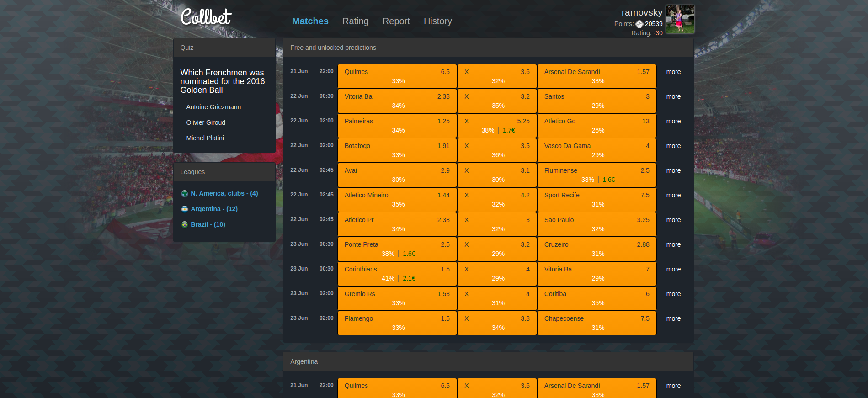Viewport: 868px width, 398px height.
Task: Show more for Botafogo match
Action: [673, 146]
